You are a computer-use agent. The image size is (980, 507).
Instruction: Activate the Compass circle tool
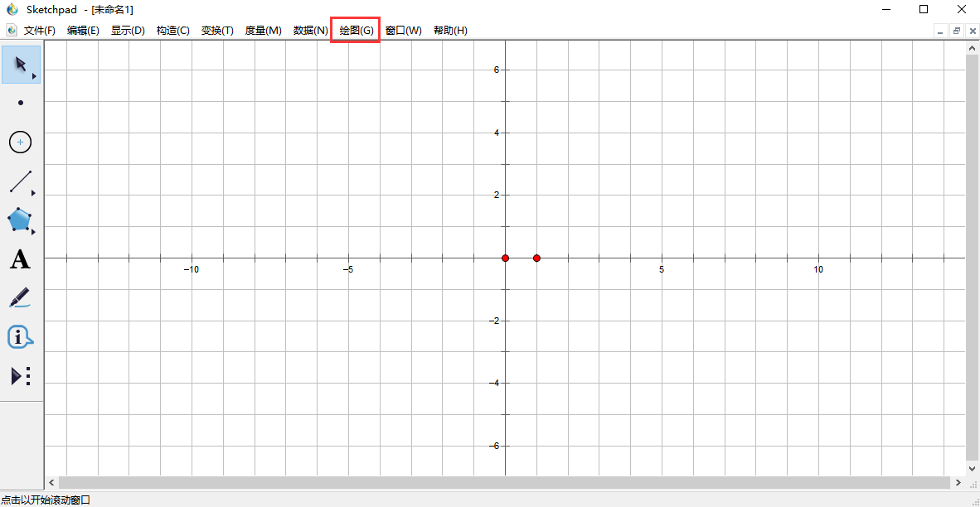(x=20, y=142)
